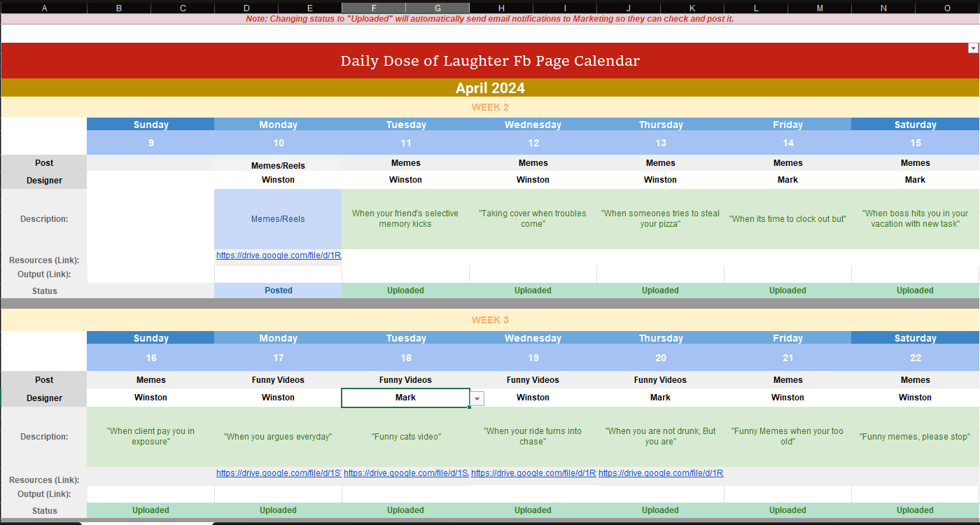Select "When someones tries to steal your pizza" cell
The width and height of the screenshot is (980, 525).
pos(661,219)
